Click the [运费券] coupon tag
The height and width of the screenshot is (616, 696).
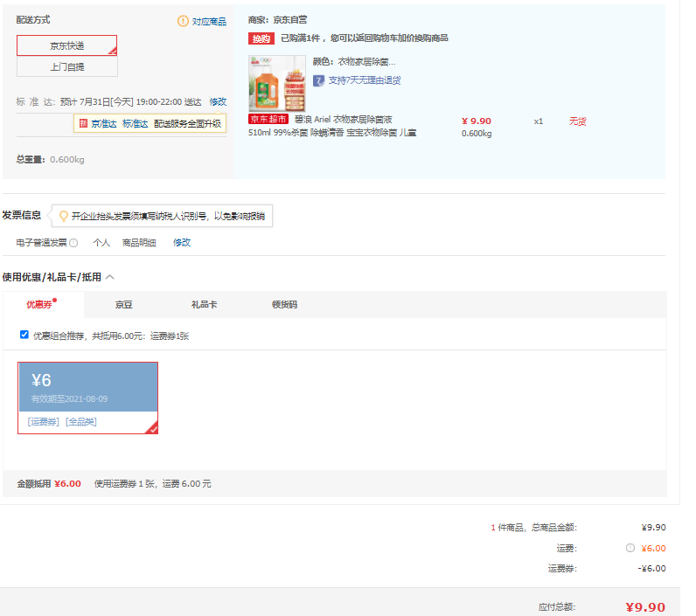point(43,422)
